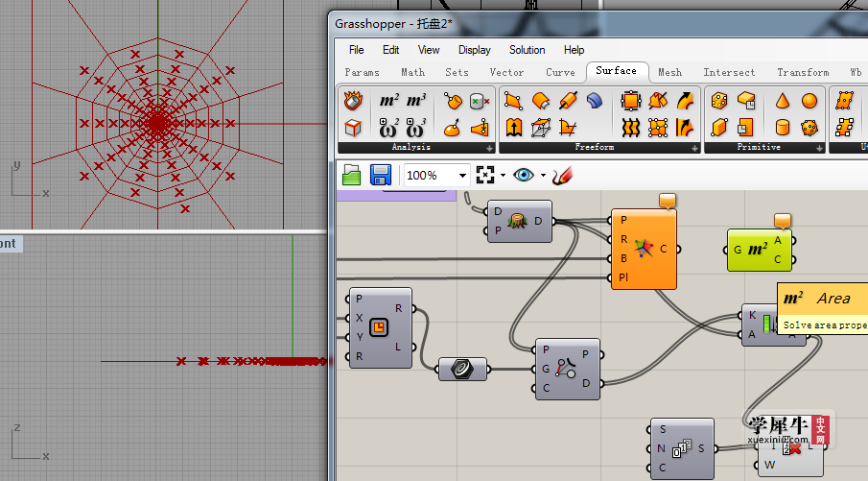
Task: Open the Zoom Extents dropdown arrow
Action: (x=503, y=176)
